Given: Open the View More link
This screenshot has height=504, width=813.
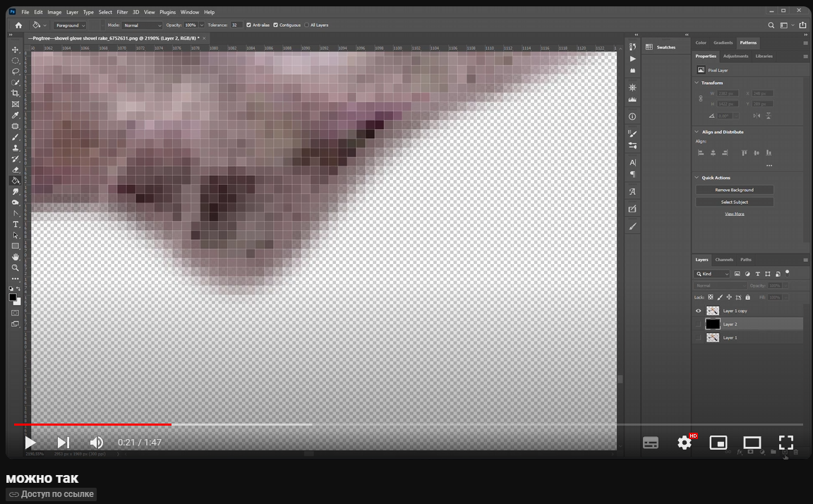Looking at the screenshot, I should pyautogui.click(x=734, y=214).
